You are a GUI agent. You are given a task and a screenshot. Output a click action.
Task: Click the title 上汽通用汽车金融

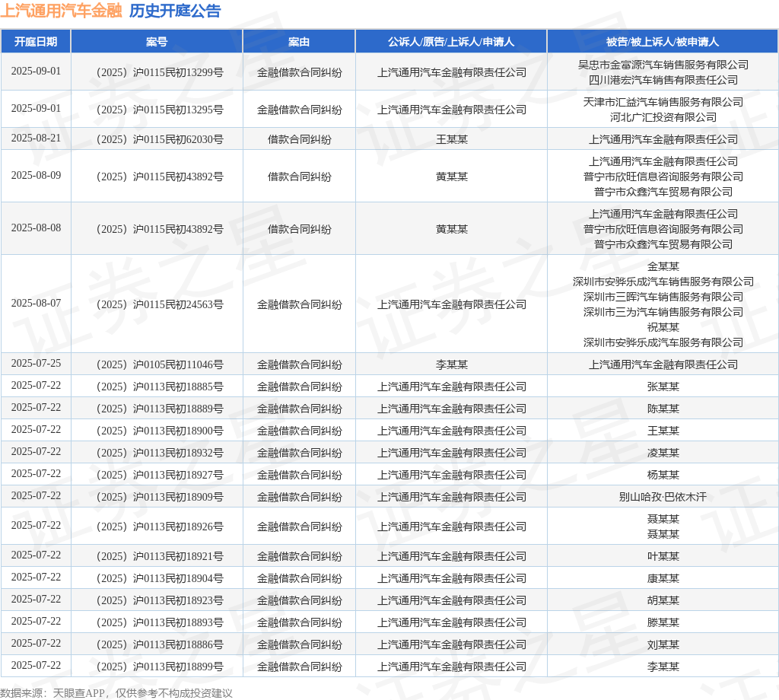(61, 11)
